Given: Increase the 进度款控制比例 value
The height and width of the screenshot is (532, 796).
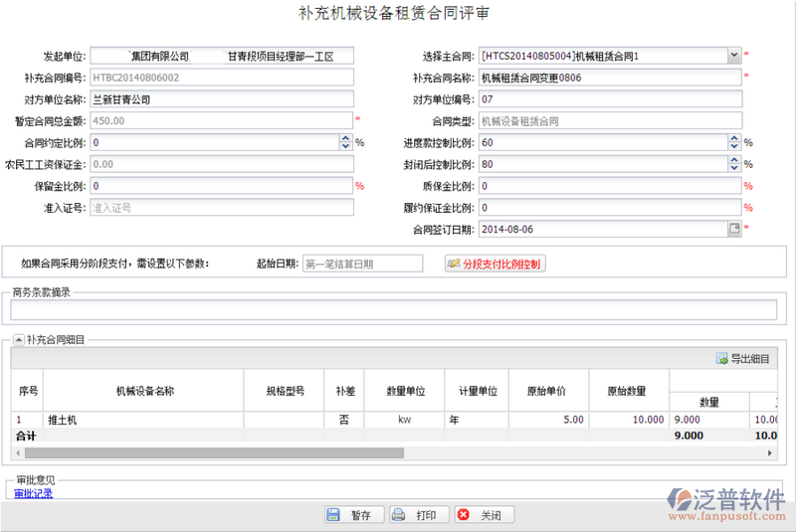Looking at the screenshot, I should point(735,139).
